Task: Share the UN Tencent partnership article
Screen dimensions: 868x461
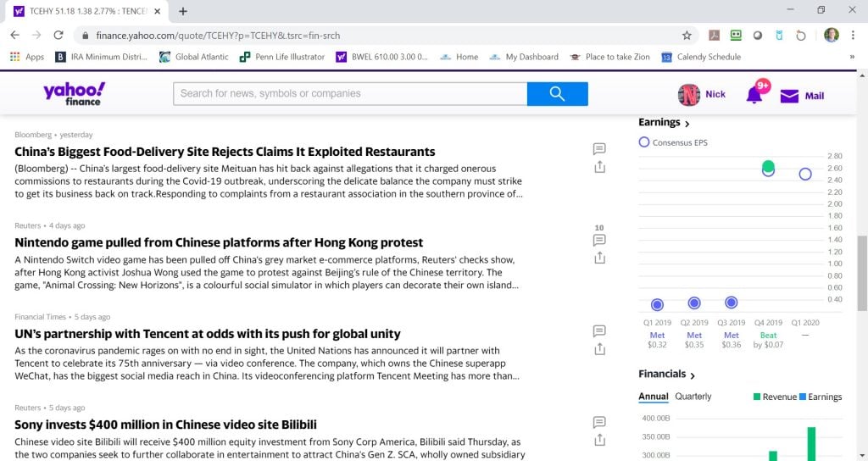Action: tap(599, 349)
